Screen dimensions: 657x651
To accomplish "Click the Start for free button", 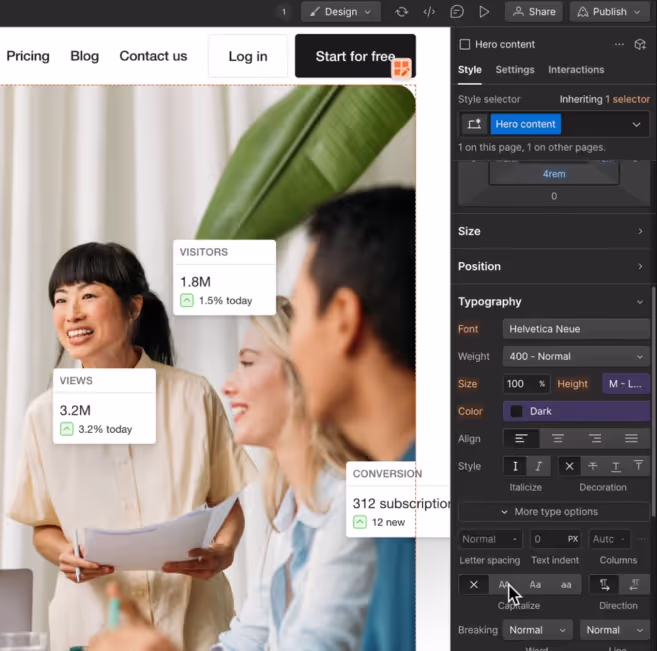I will click(355, 56).
